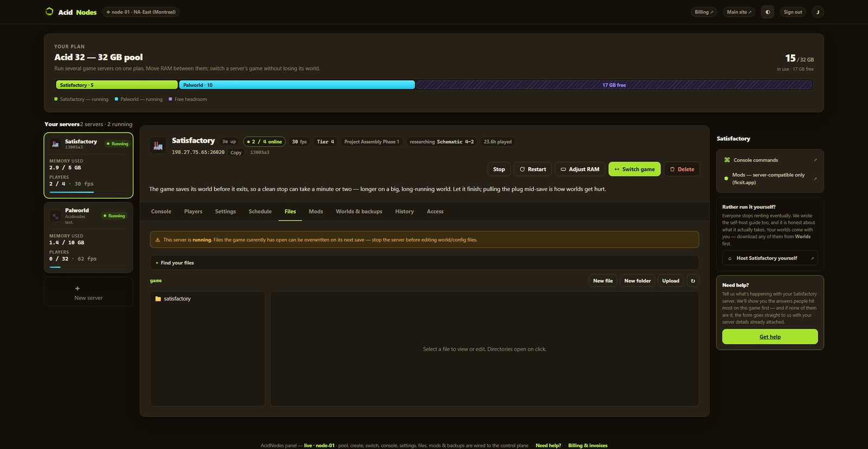Click the i3005a3 server ID beside Copy
Viewport: 868px width, 449px height.
260,153
